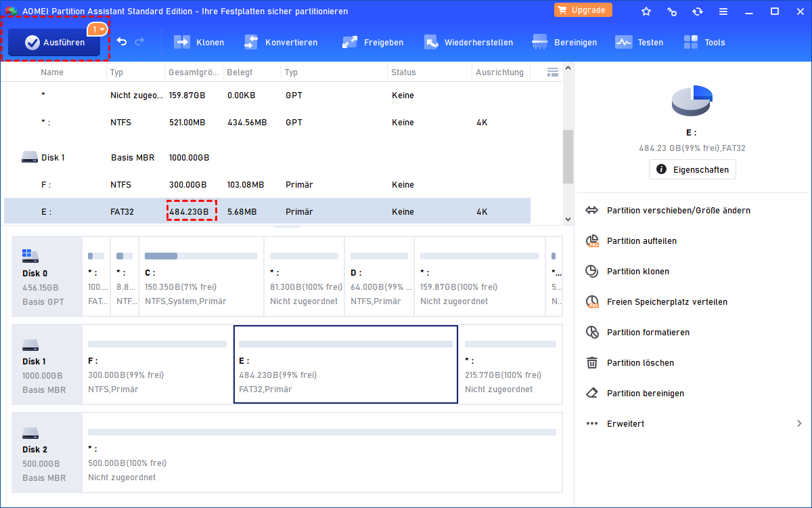The width and height of the screenshot is (812, 508).
Task: Click the Ausführen apply button
Action: click(54, 43)
